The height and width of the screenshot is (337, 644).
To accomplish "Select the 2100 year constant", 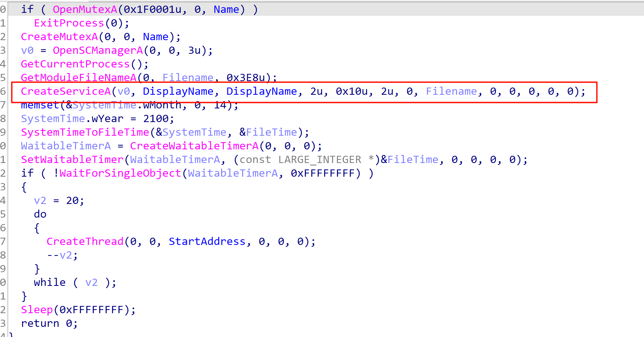I will point(156,119).
